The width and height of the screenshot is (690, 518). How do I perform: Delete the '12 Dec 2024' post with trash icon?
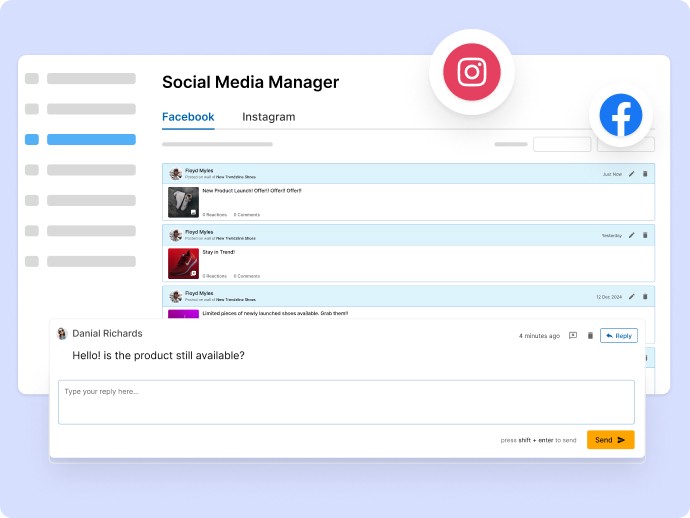click(645, 297)
